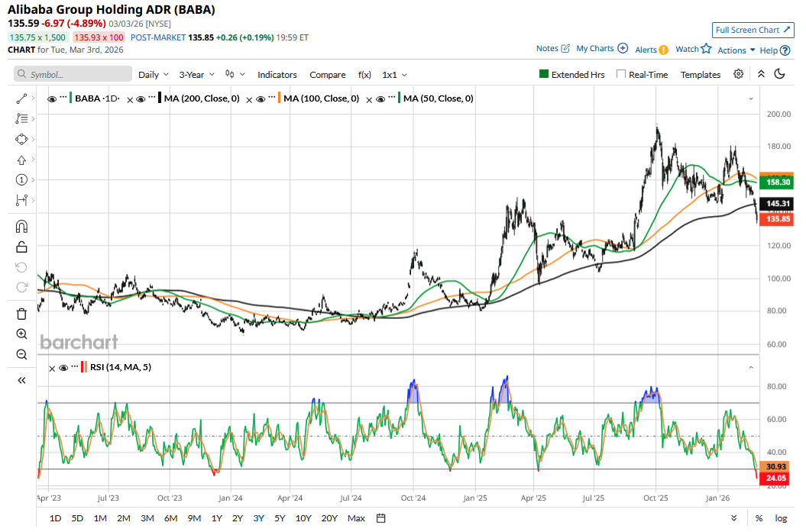Expand the 3-Year period dropdown
Image resolution: width=806 pixels, height=532 pixels.
(x=197, y=75)
